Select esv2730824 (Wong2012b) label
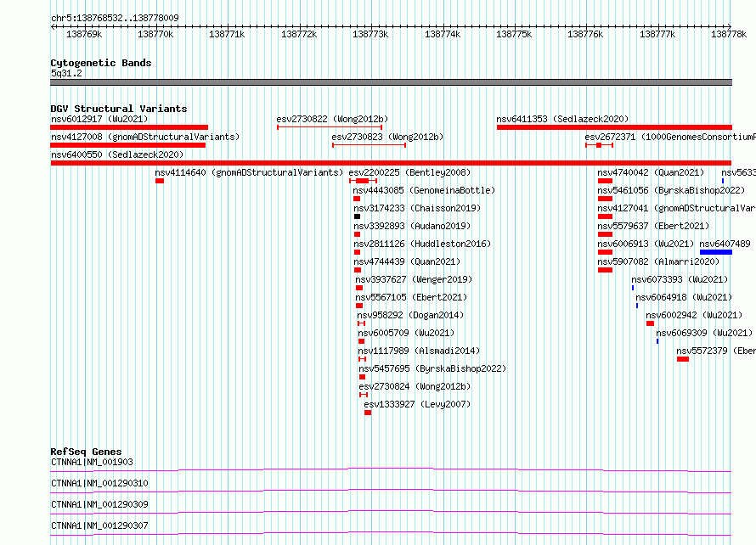Viewport: 756px width, 545px height. (415, 386)
